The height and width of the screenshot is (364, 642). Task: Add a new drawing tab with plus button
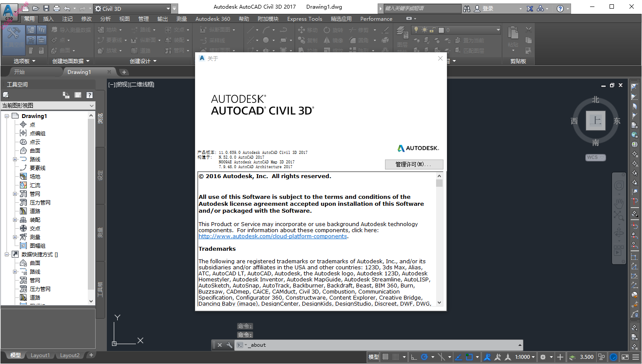pyautogui.click(x=124, y=72)
